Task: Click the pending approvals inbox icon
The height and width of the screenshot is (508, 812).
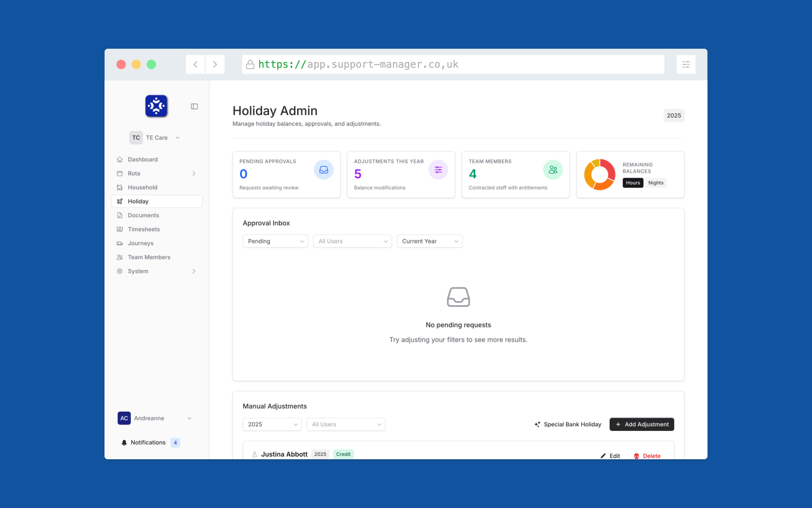Action: tap(324, 170)
